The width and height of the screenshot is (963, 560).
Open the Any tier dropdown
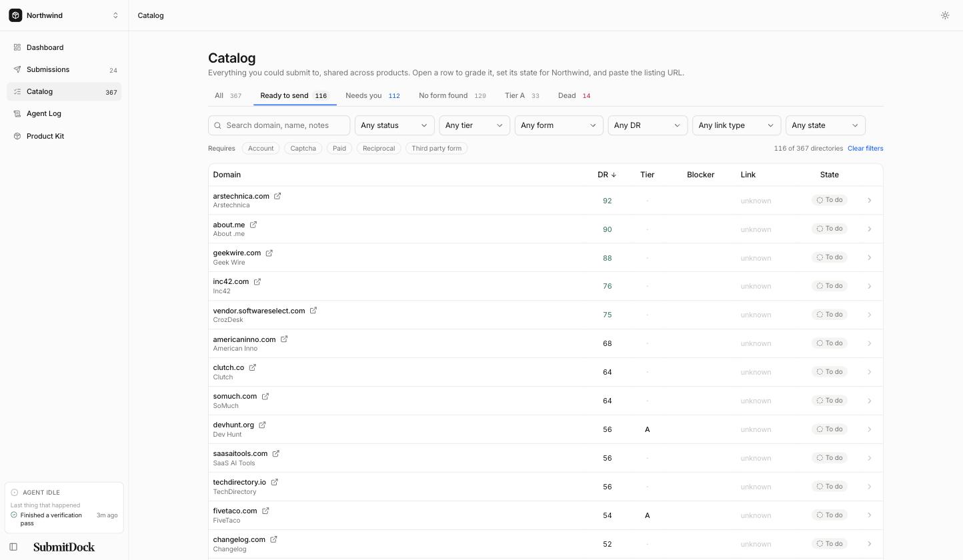tap(474, 125)
